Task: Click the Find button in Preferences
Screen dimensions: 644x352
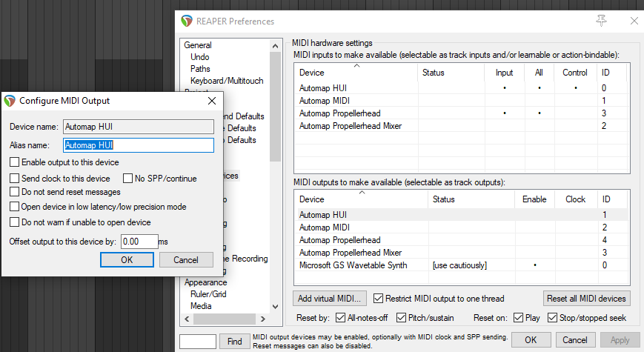Action: [234, 342]
